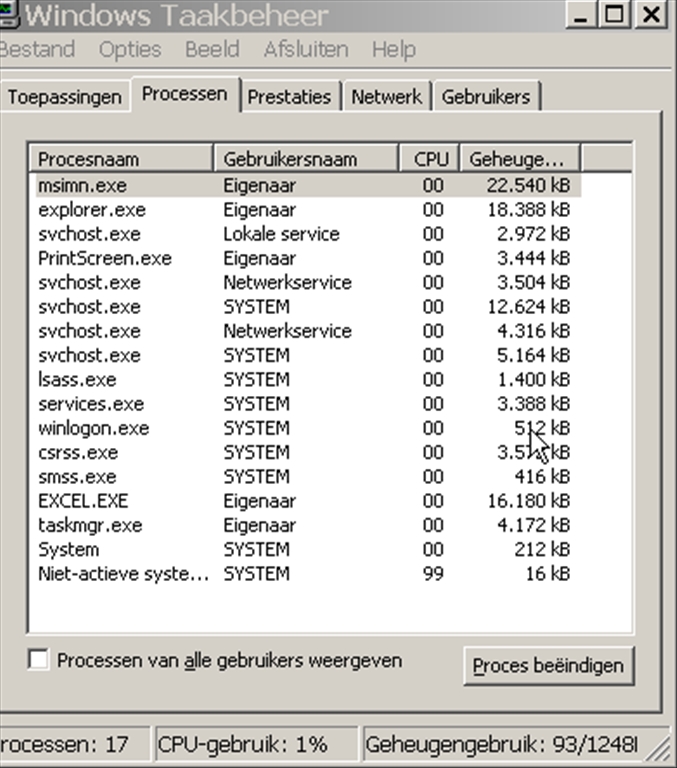Sort by the Procesnaam column header
The image size is (677, 768).
point(121,159)
